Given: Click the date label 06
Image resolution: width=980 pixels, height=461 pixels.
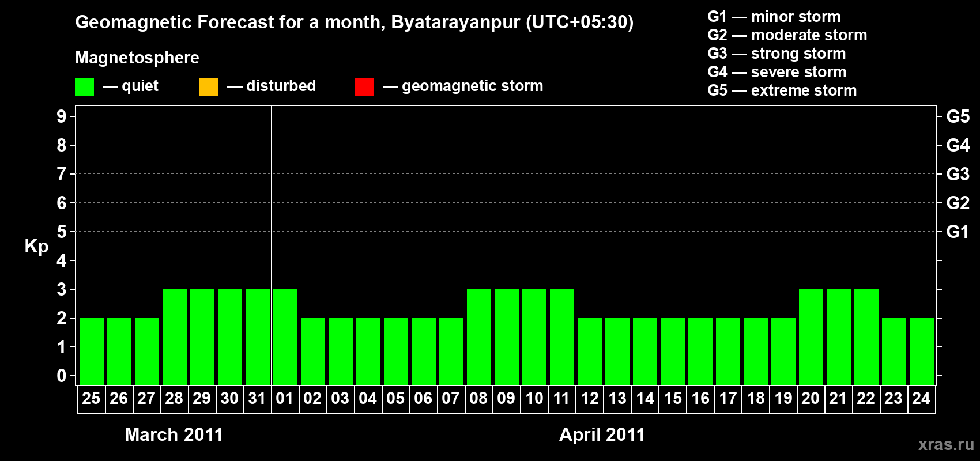Looking at the screenshot, I should tap(423, 399).
